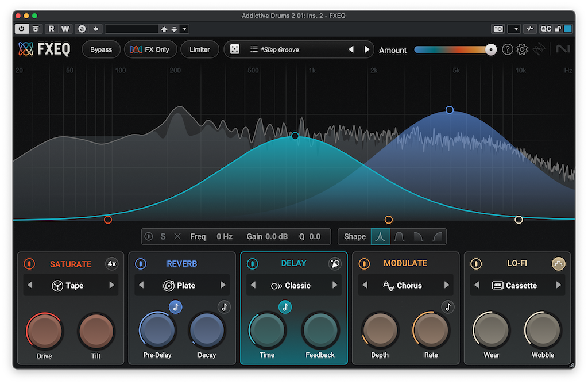The height and width of the screenshot is (384, 588).
Task: Open the Slap Groove preset name
Action: click(280, 49)
